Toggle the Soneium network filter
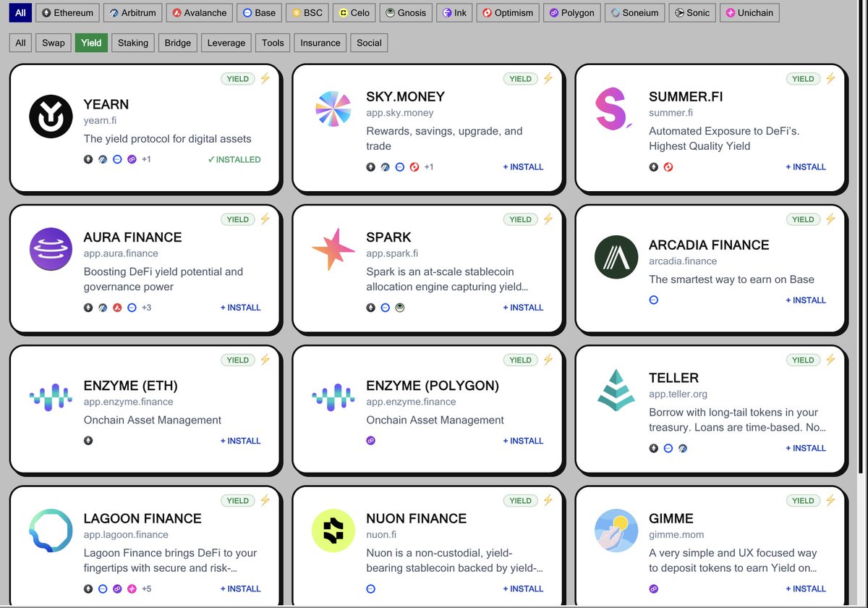Viewport: 868px width, 608px height. coord(634,12)
